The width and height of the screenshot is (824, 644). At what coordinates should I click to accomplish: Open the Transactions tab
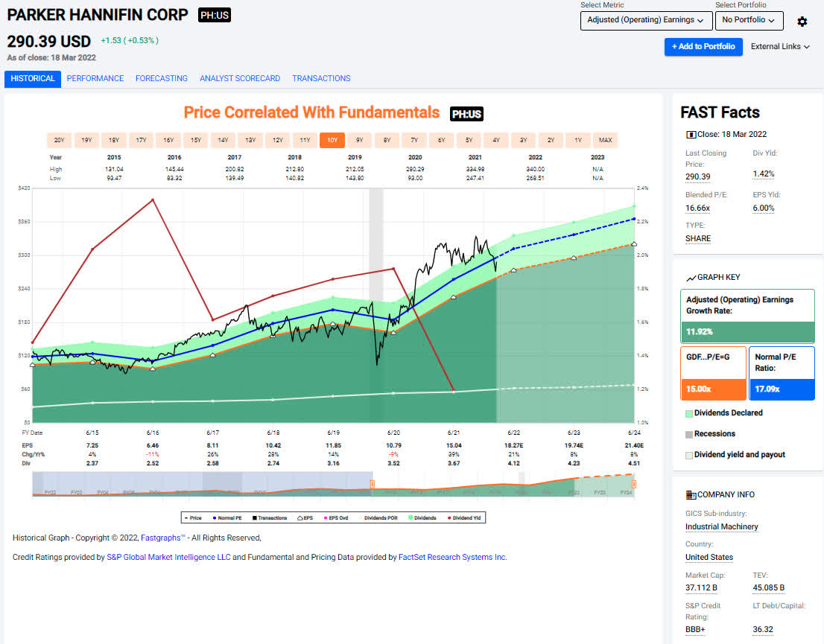[x=321, y=79]
